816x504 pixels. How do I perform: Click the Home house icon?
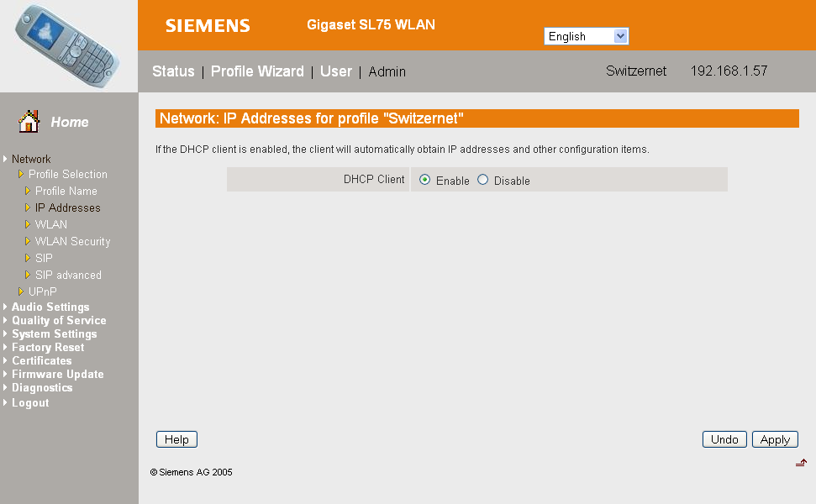pyautogui.click(x=29, y=122)
